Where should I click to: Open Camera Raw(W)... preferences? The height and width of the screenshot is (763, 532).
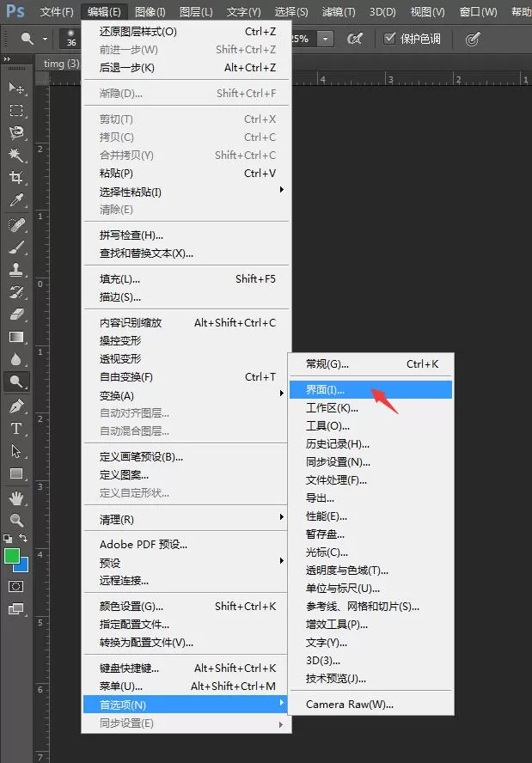click(x=371, y=704)
